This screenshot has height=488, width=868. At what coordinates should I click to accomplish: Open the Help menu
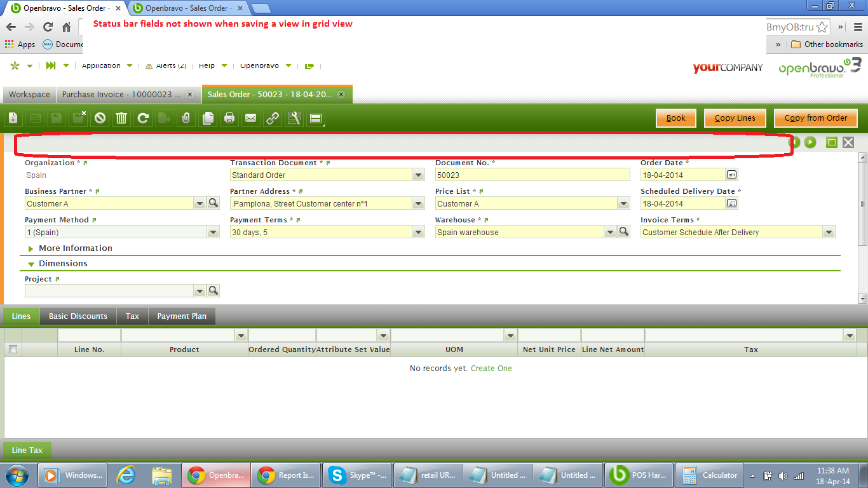coord(211,65)
